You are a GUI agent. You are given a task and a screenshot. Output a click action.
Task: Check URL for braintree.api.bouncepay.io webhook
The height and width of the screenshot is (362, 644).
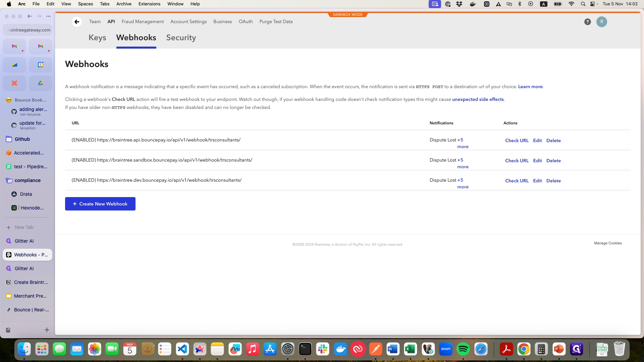pyautogui.click(x=517, y=140)
